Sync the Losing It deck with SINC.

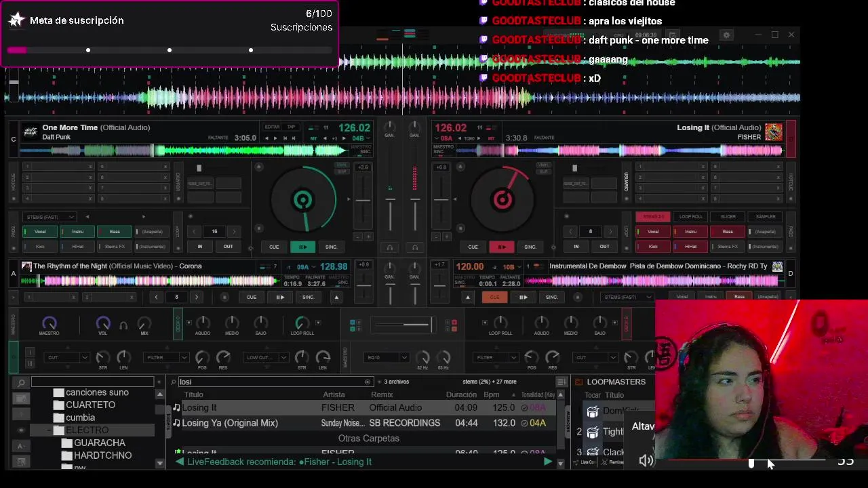tap(530, 247)
